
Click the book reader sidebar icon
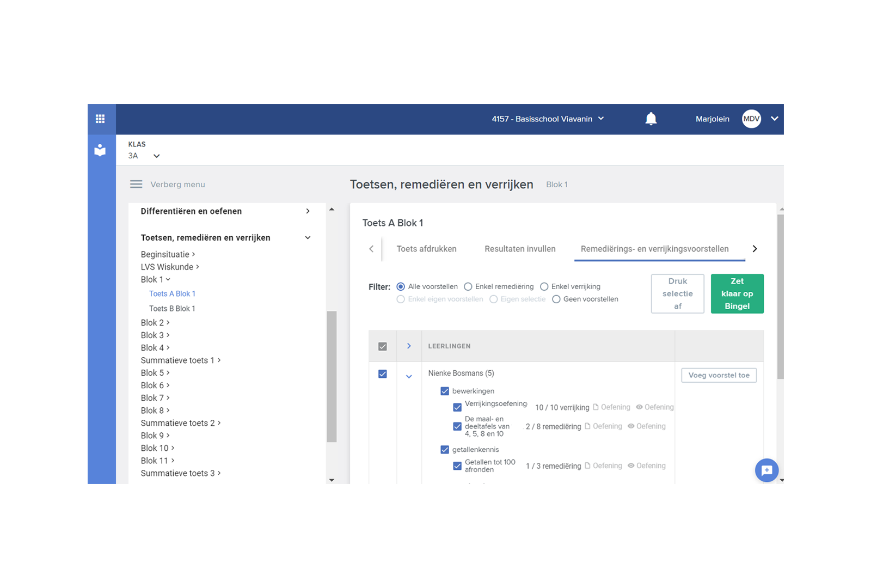tap(100, 150)
